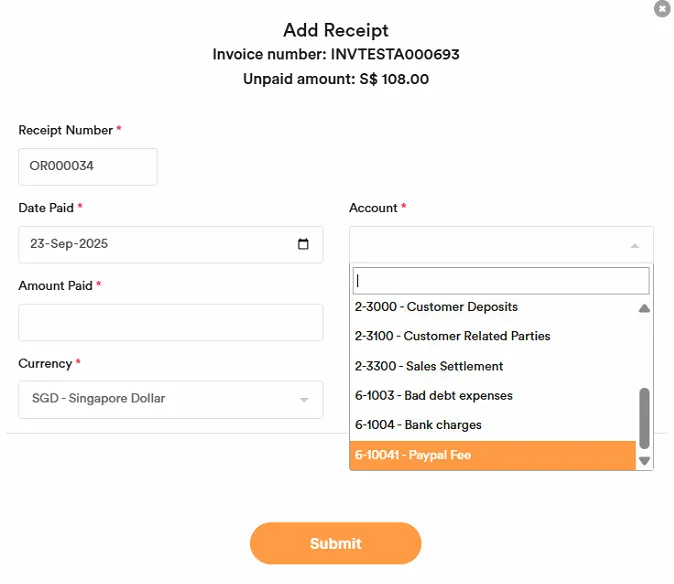The height and width of the screenshot is (584, 674).
Task: Click the Amount Paid input field
Action: point(170,323)
